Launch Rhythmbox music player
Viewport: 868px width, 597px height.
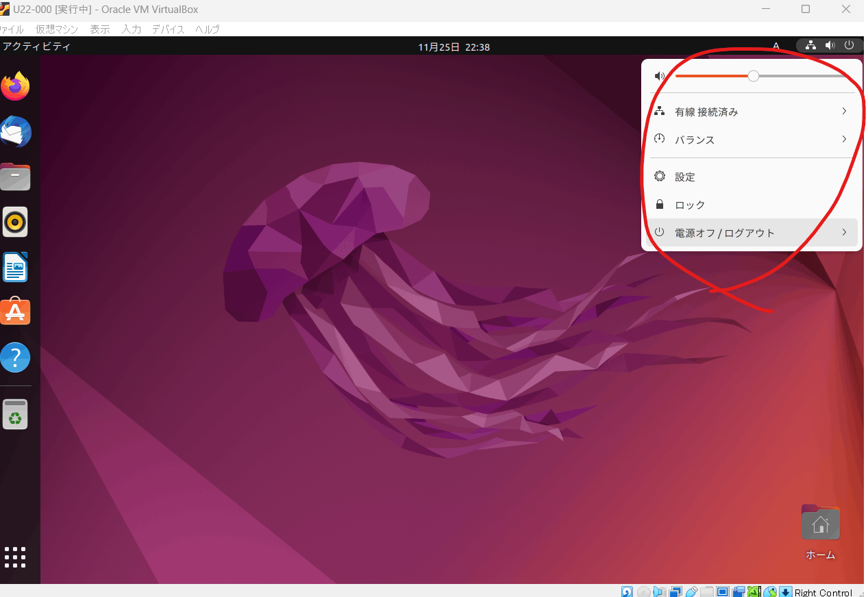coord(15,222)
